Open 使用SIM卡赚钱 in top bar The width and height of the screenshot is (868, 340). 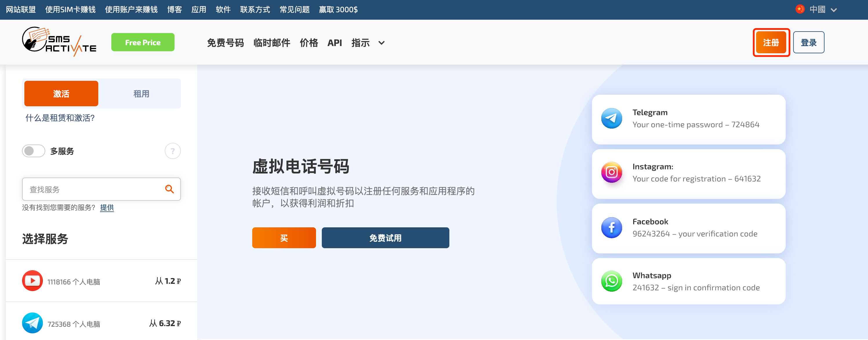70,10
